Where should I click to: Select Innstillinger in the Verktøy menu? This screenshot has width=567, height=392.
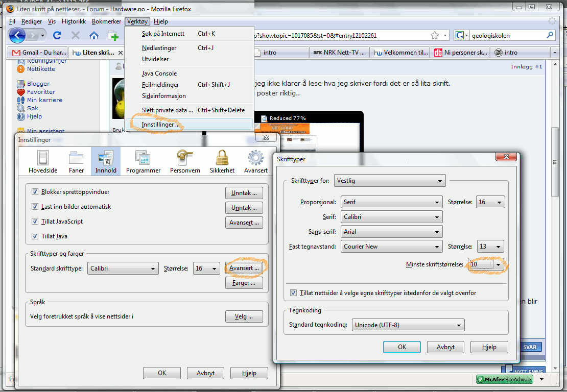189,124
